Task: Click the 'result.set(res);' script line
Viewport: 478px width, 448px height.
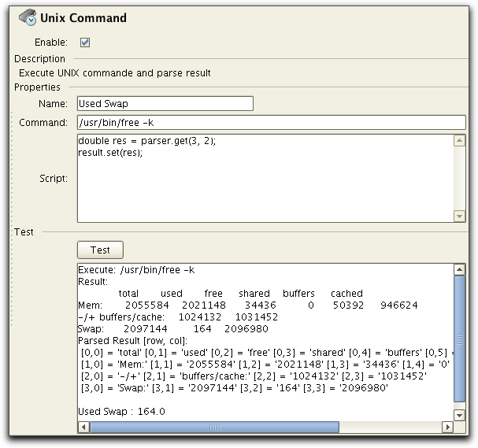Action: (x=110, y=153)
